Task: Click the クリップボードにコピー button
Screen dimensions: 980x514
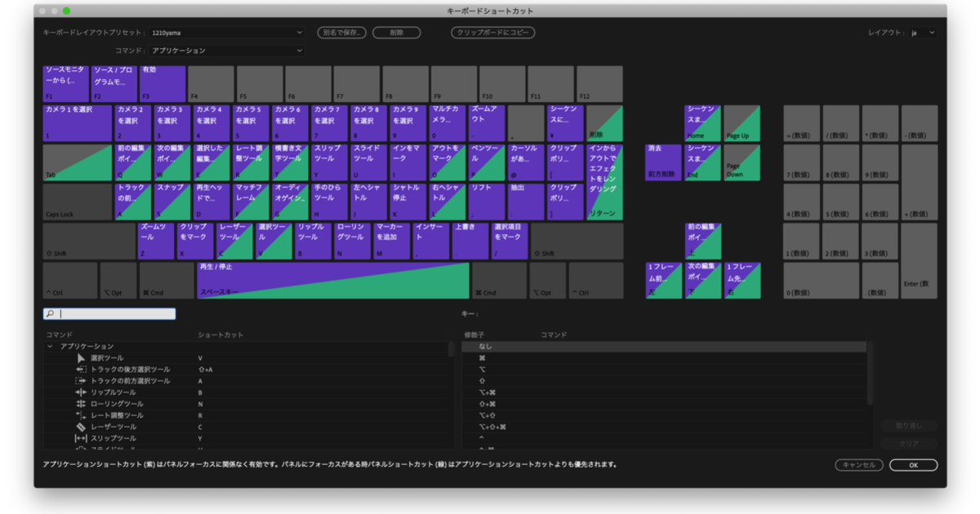Action: point(492,33)
